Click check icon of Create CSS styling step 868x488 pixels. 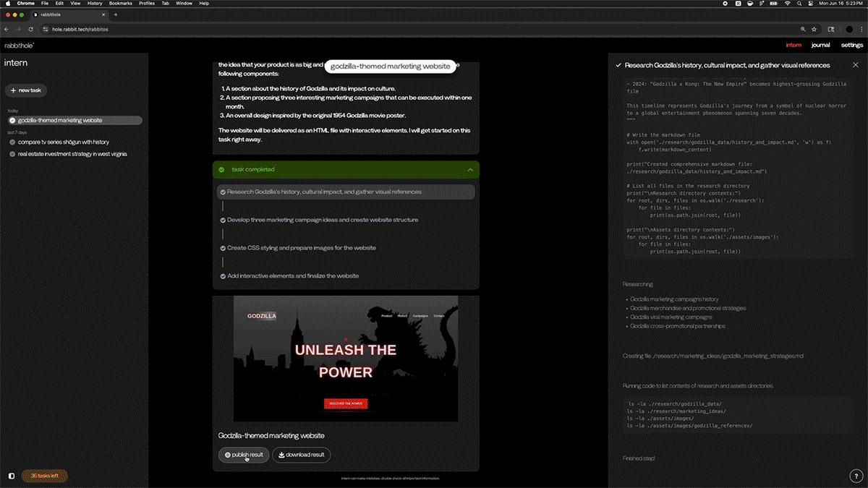pyautogui.click(x=223, y=248)
